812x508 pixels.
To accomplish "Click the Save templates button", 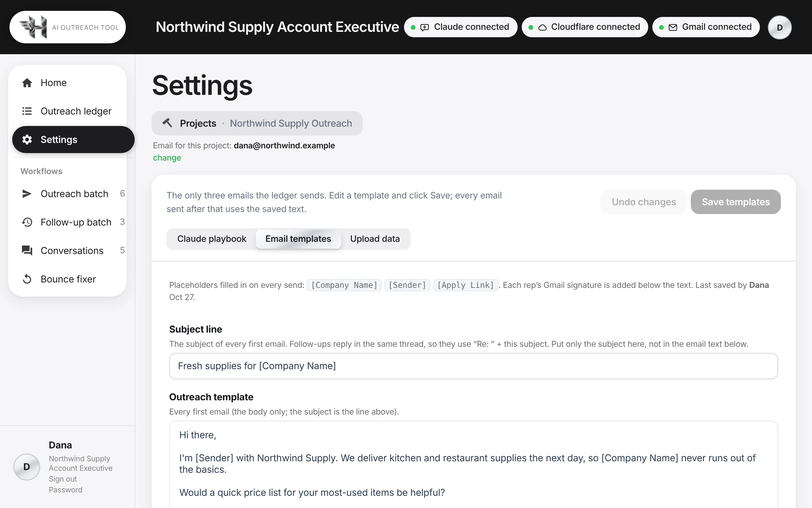I will point(736,202).
